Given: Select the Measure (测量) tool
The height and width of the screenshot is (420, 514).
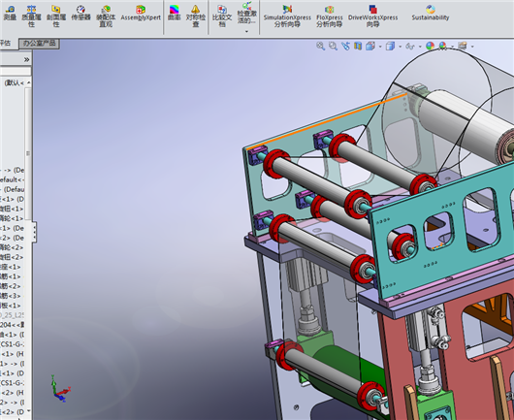Looking at the screenshot, I should 10,14.
